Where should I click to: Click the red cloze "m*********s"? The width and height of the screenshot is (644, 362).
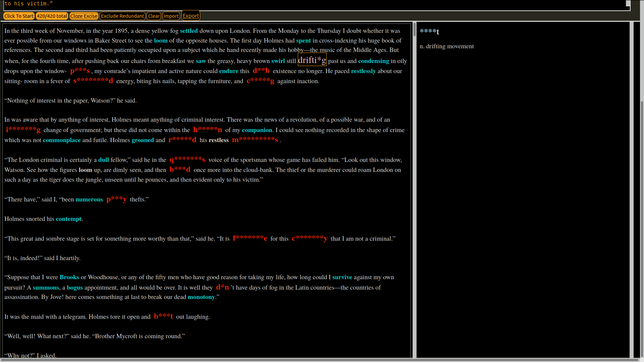pyautogui.click(x=255, y=140)
